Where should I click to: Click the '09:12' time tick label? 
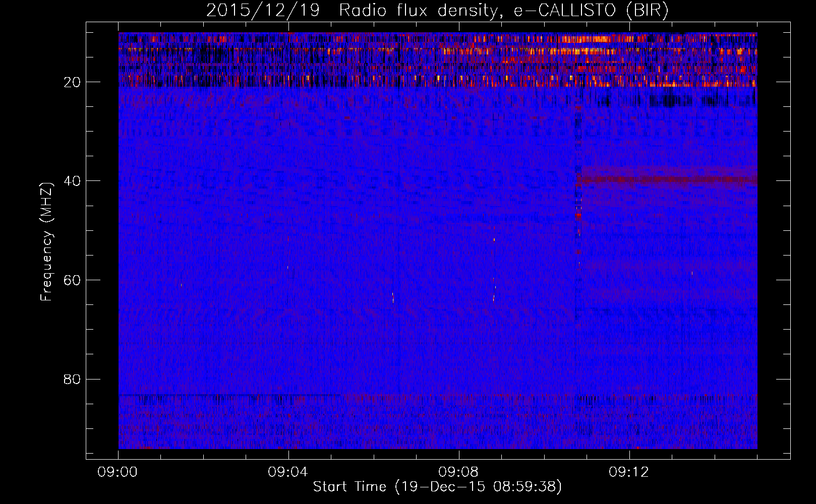[629, 472]
